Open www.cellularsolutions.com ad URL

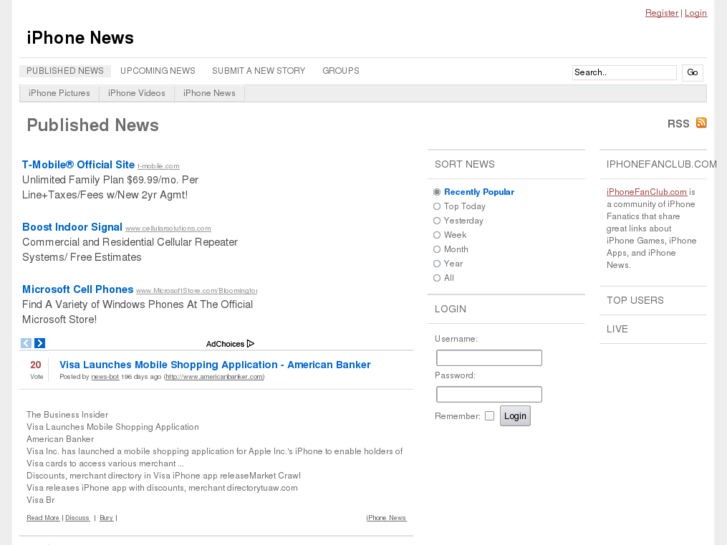[168, 228]
